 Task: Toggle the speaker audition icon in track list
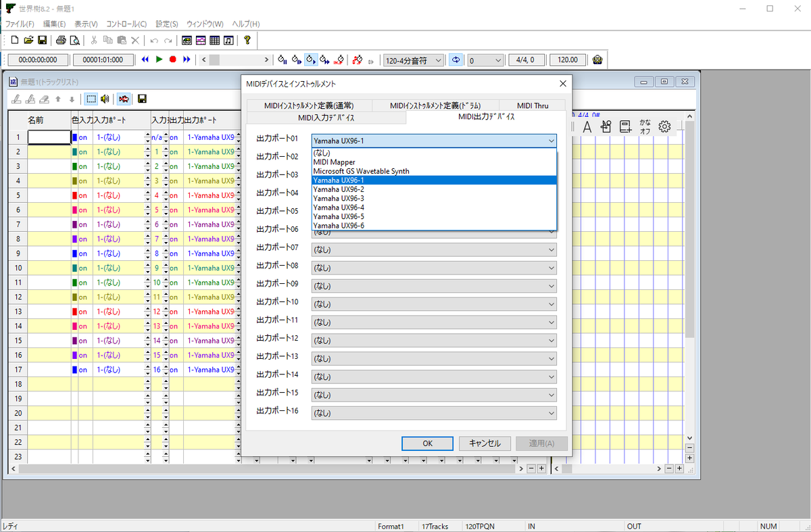pyautogui.click(x=105, y=99)
